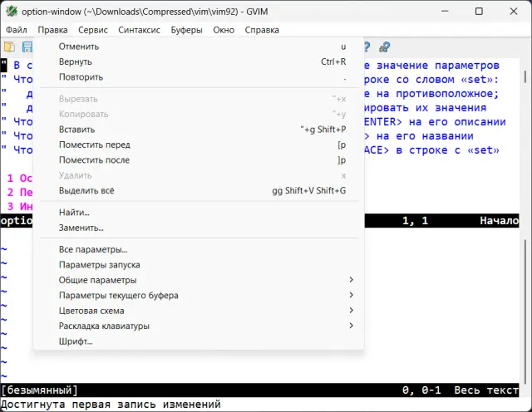Choose Отменить from the menu
The height and width of the screenshot is (412, 532).
click(199, 47)
